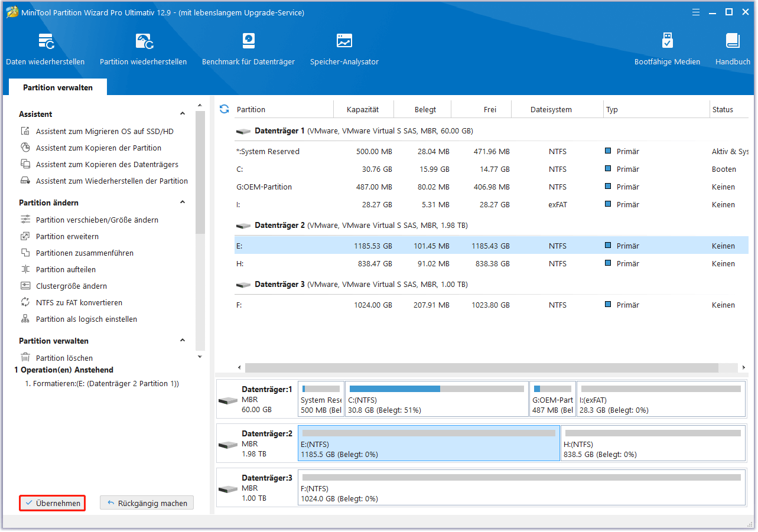Screen dimensions: 758x532
Task: Sort by Typ column header
Action: pyautogui.click(x=656, y=109)
